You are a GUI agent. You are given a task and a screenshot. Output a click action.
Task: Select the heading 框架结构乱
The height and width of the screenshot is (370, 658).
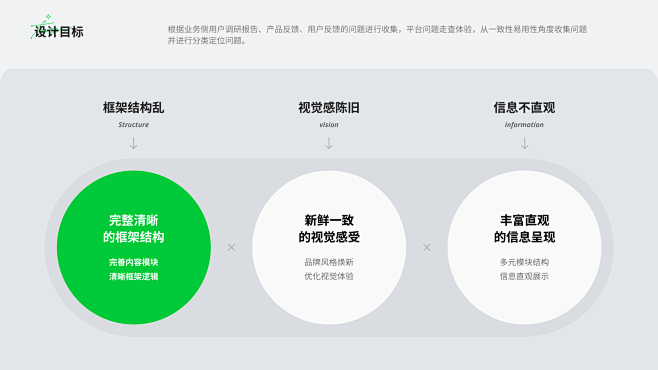tap(133, 108)
